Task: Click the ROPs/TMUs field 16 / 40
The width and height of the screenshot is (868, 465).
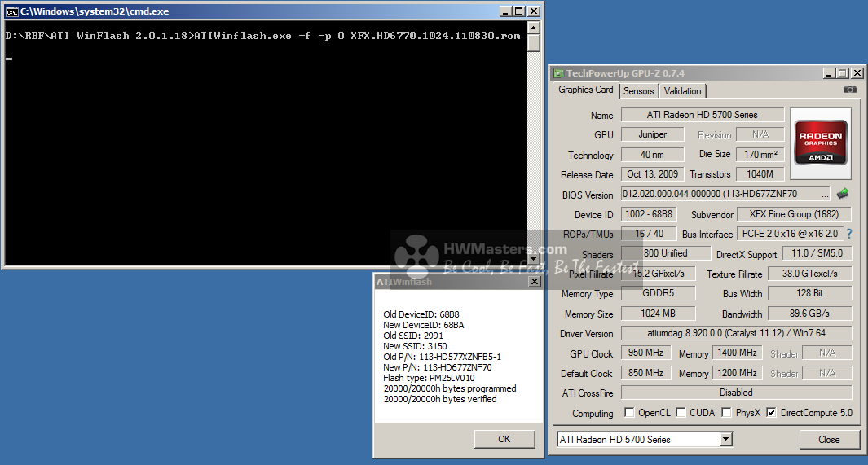Action: point(649,234)
